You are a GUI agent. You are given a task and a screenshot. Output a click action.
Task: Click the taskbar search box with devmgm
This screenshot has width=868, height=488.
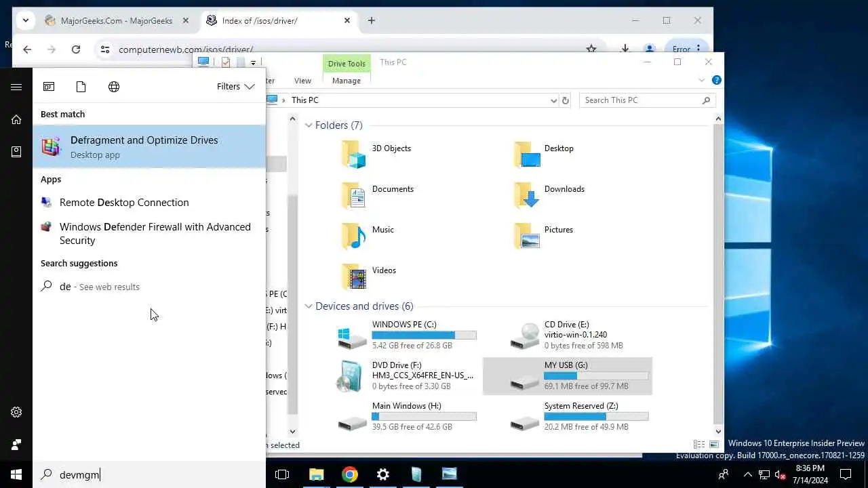pyautogui.click(x=149, y=474)
